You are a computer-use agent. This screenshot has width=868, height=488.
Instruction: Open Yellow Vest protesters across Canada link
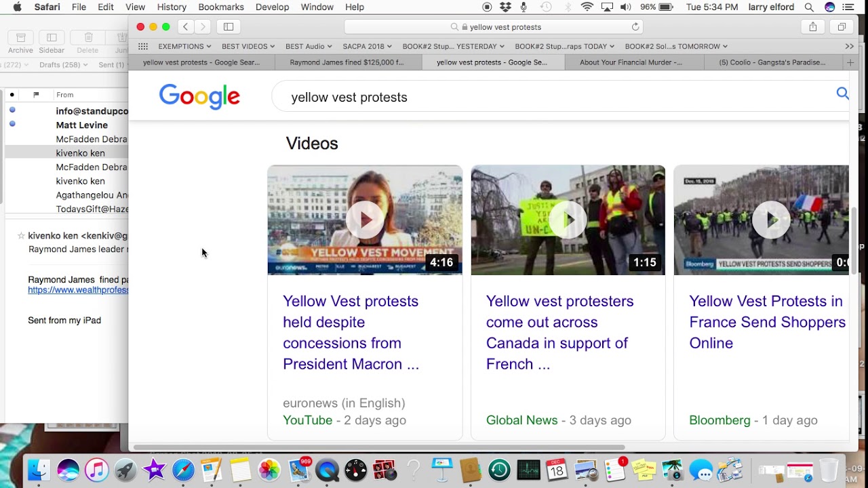coord(559,332)
